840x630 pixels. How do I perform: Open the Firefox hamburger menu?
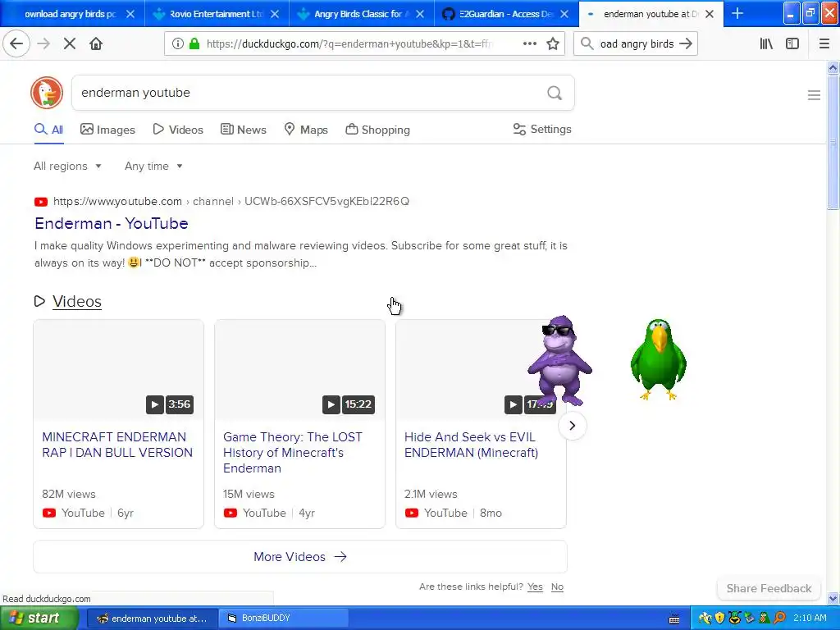tap(824, 44)
